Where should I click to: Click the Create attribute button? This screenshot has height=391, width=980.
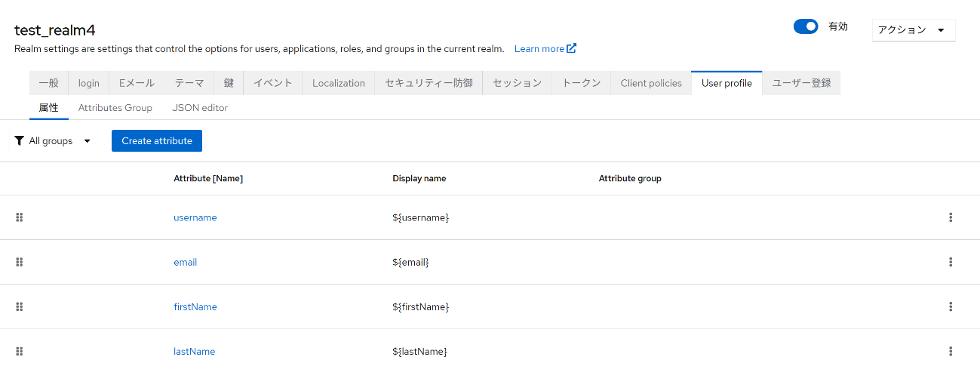coord(157,140)
